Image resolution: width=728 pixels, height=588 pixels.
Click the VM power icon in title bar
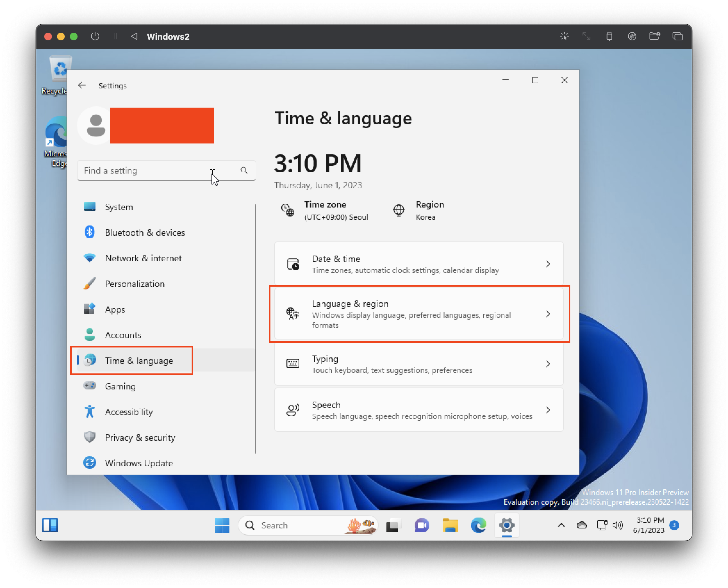pyautogui.click(x=95, y=36)
